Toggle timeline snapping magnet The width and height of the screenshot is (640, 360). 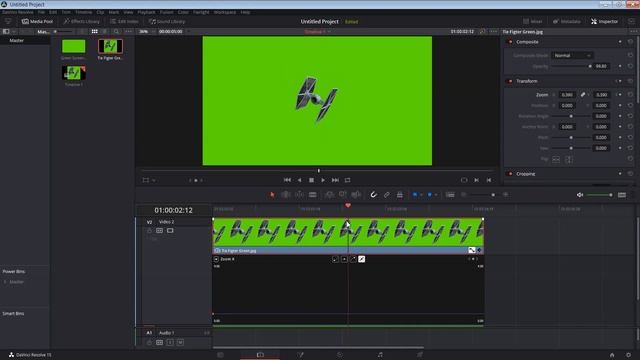pyautogui.click(x=373, y=195)
